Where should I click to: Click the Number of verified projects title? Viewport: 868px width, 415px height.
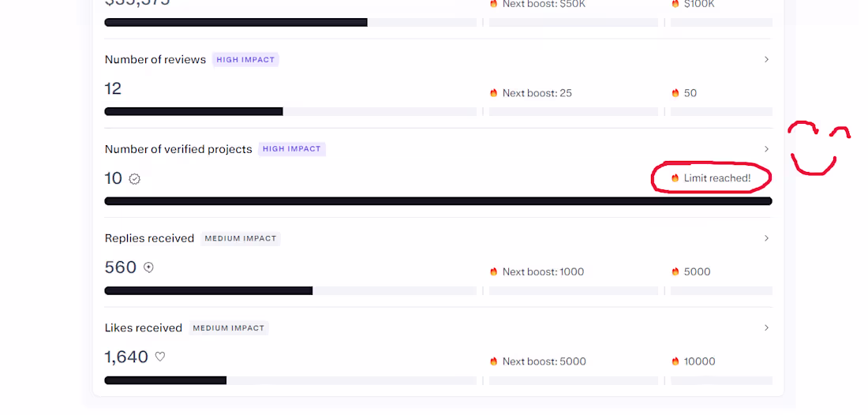click(x=178, y=149)
